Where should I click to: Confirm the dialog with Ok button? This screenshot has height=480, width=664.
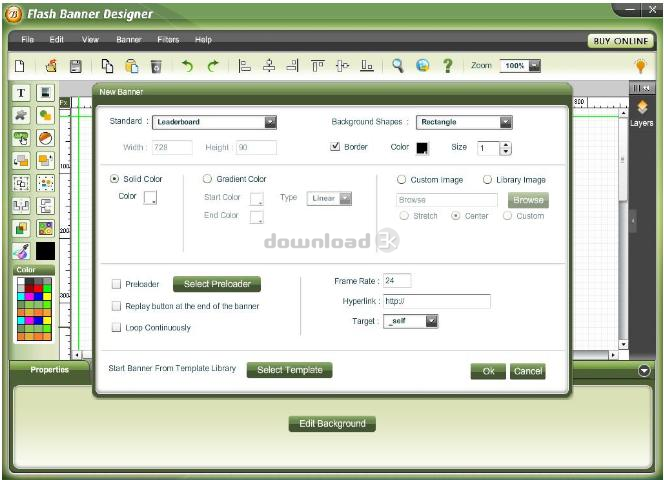(488, 372)
